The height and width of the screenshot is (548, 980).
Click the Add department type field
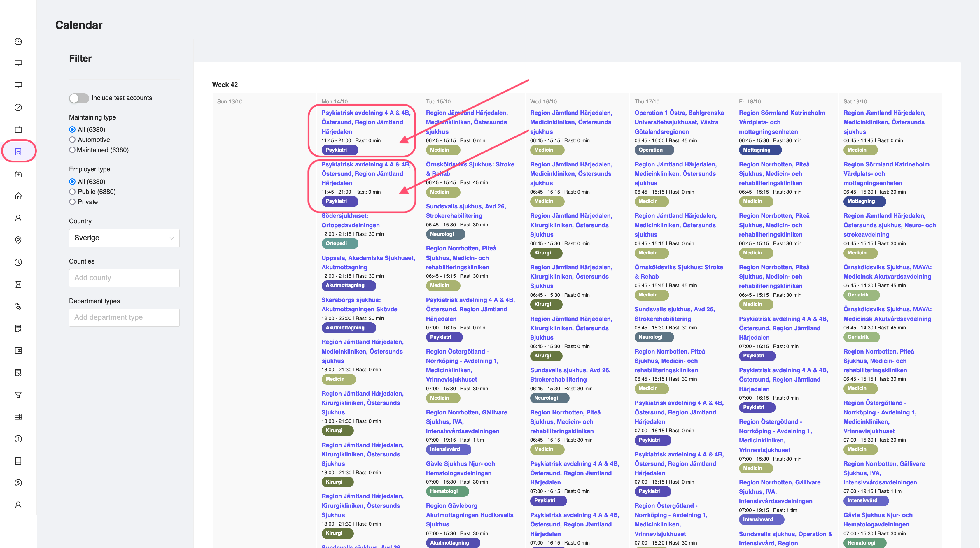coord(124,317)
